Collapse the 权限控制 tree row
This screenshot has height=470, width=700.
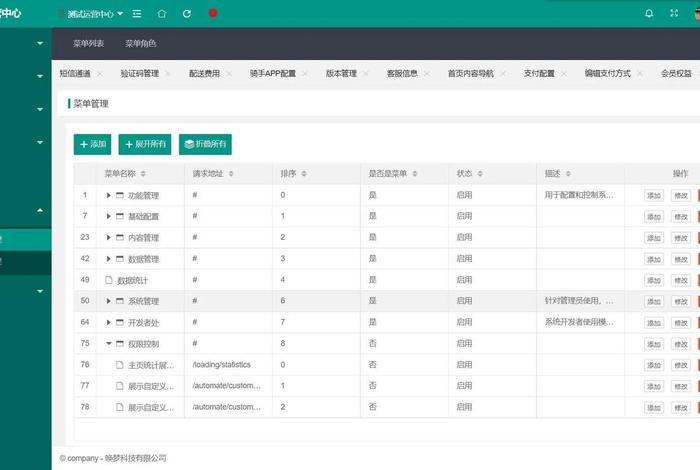click(x=109, y=343)
